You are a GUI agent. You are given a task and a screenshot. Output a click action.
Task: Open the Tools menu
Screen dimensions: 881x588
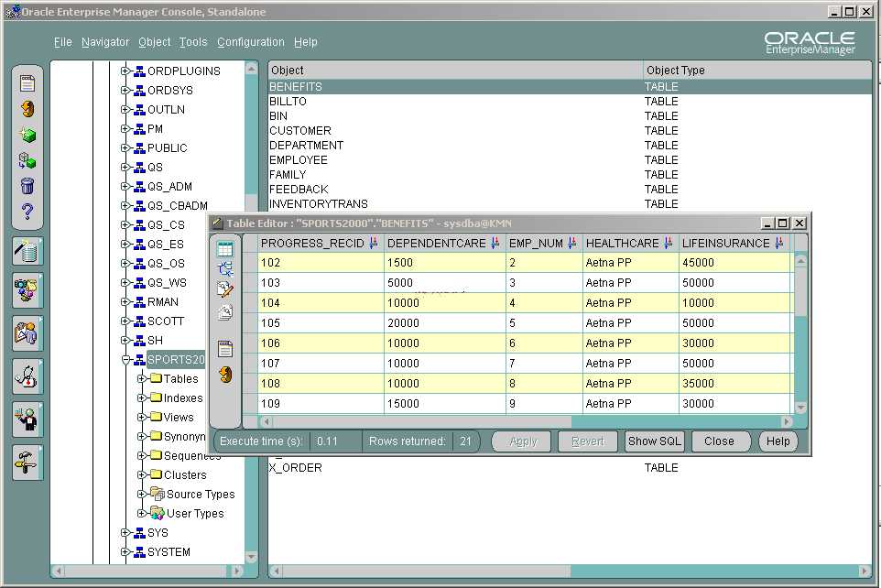pyautogui.click(x=193, y=42)
